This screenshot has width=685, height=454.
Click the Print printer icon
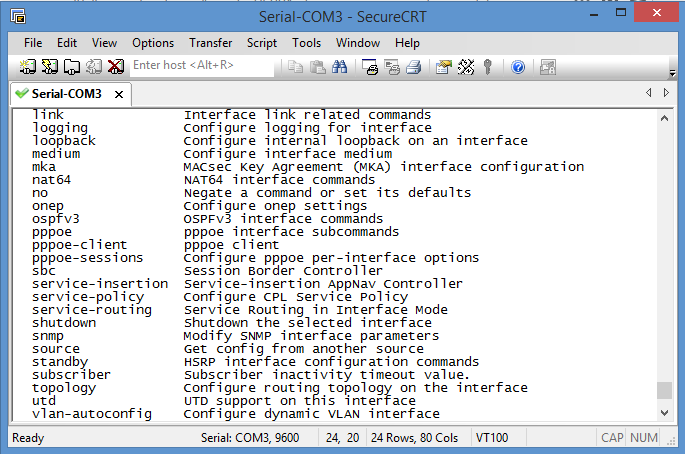[x=413, y=67]
